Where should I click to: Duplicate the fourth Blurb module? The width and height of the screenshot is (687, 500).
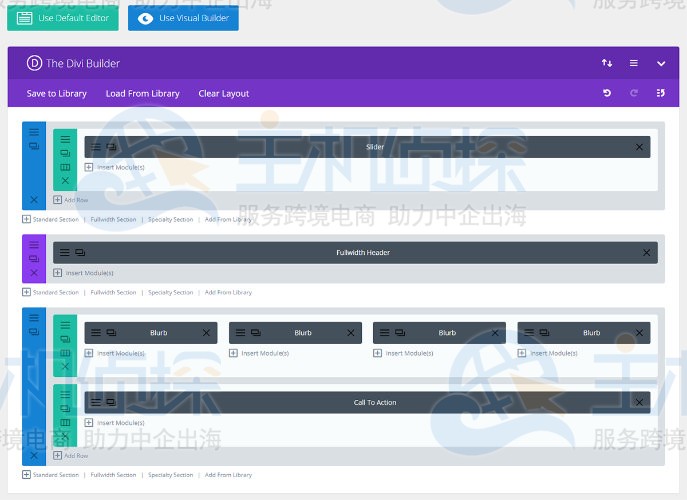click(544, 333)
